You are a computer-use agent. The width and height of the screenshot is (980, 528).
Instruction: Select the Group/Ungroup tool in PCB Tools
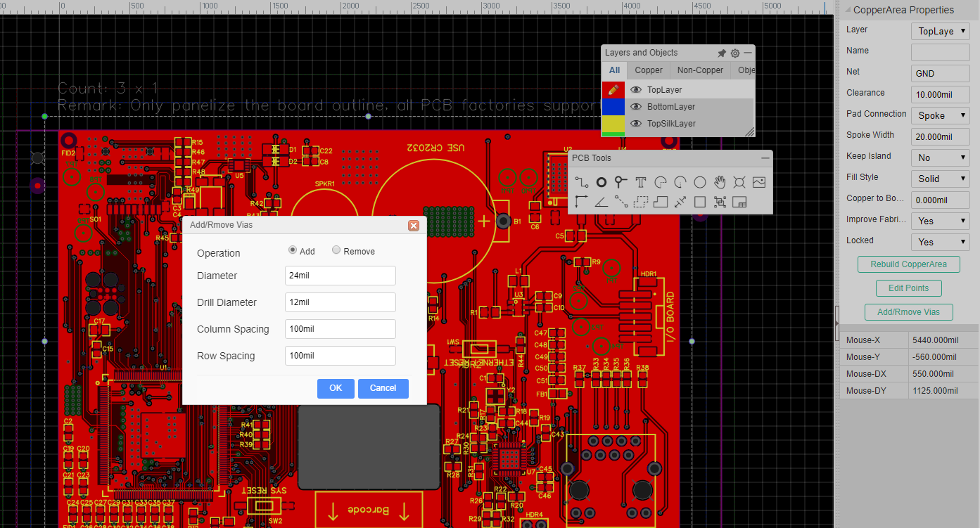click(x=720, y=202)
